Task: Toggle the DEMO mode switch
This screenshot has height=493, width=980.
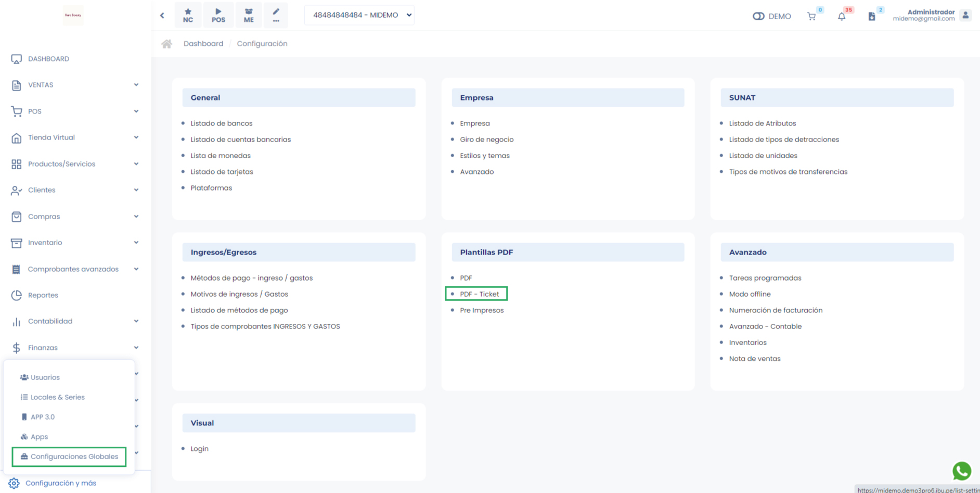Action: (x=758, y=16)
